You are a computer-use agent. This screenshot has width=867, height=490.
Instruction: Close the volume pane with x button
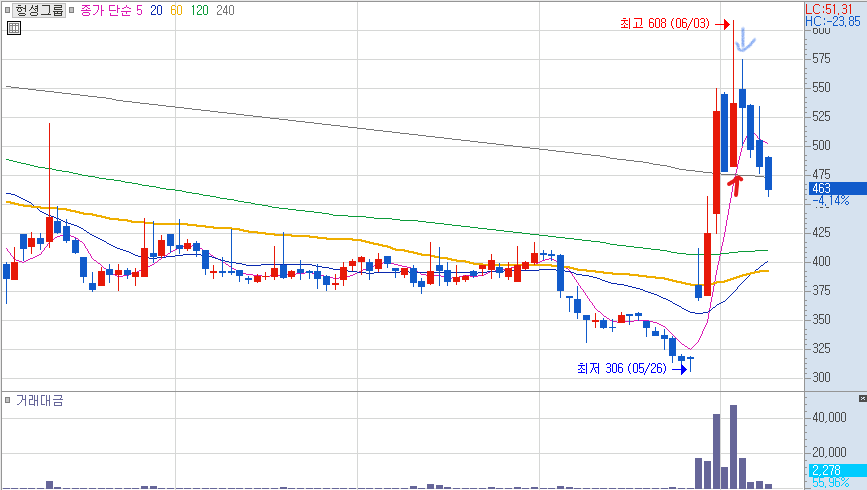pos(863,398)
